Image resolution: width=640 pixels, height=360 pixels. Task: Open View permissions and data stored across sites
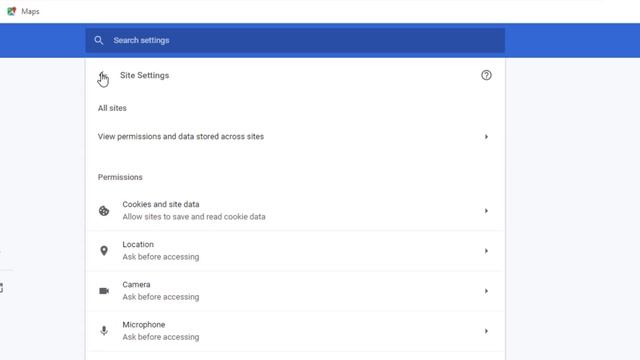[x=295, y=137]
